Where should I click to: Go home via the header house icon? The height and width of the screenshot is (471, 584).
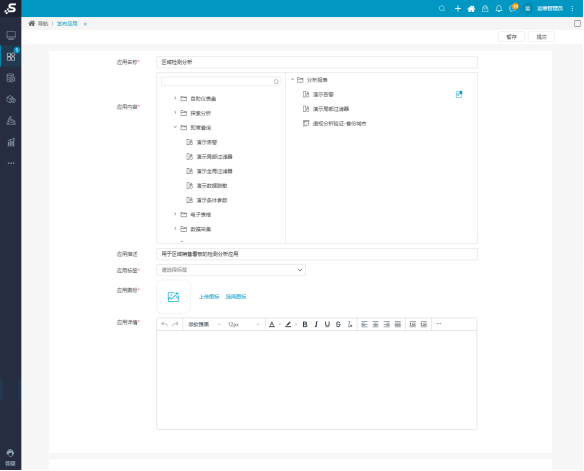pyautogui.click(x=471, y=9)
